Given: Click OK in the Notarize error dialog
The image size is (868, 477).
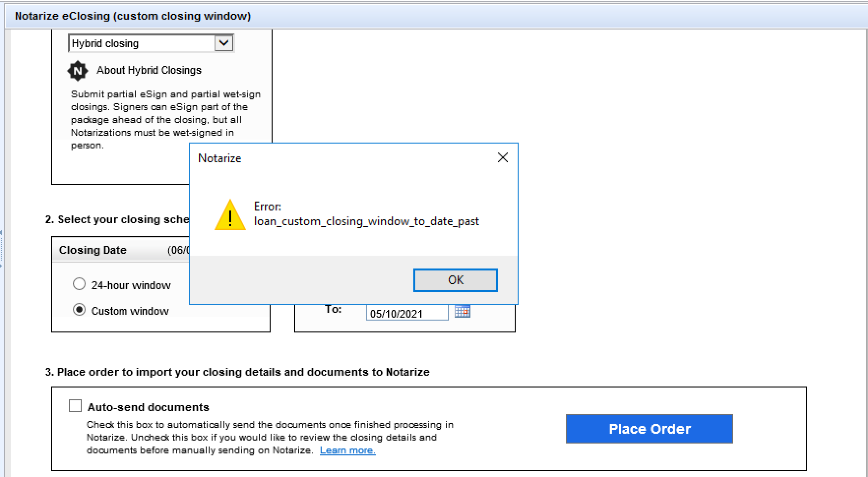Looking at the screenshot, I should (455, 280).
